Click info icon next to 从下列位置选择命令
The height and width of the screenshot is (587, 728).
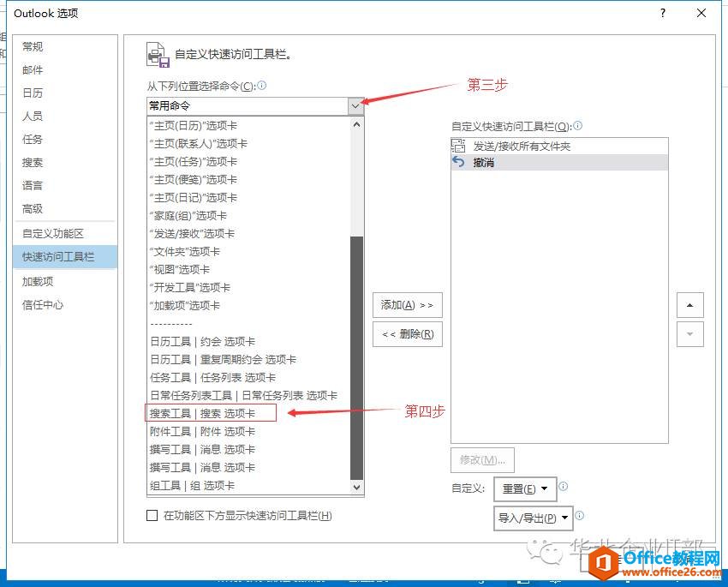(x=262, y=86)
